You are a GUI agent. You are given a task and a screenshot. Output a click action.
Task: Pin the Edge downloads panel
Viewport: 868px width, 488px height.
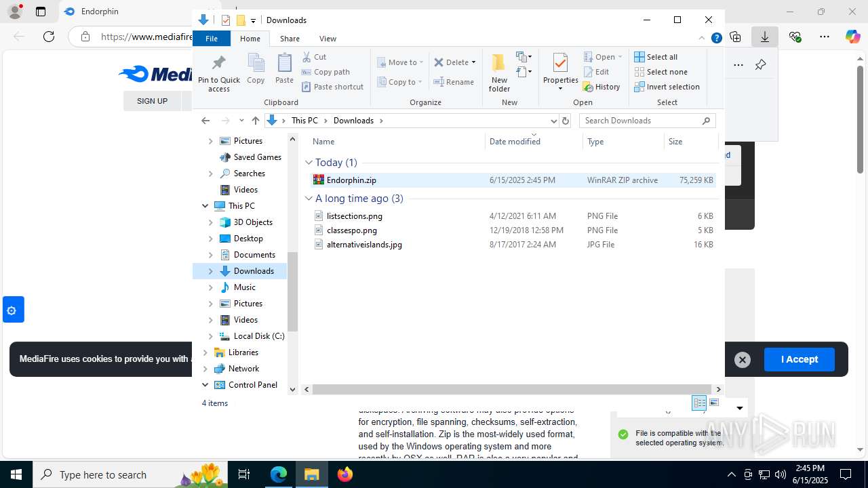[760, 65]
